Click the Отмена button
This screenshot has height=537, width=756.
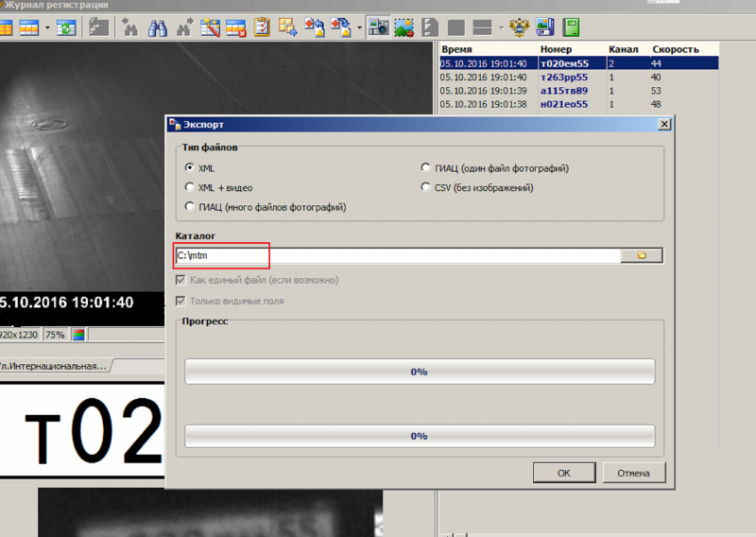click(633, 472)
